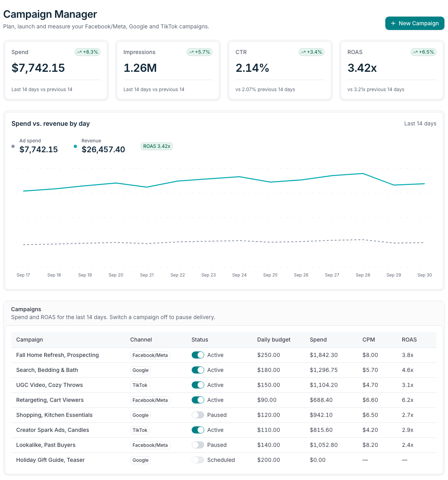Click the $140.00 budget for Lookalike row
The image size is (448, 480).
[x=269, y=445]
